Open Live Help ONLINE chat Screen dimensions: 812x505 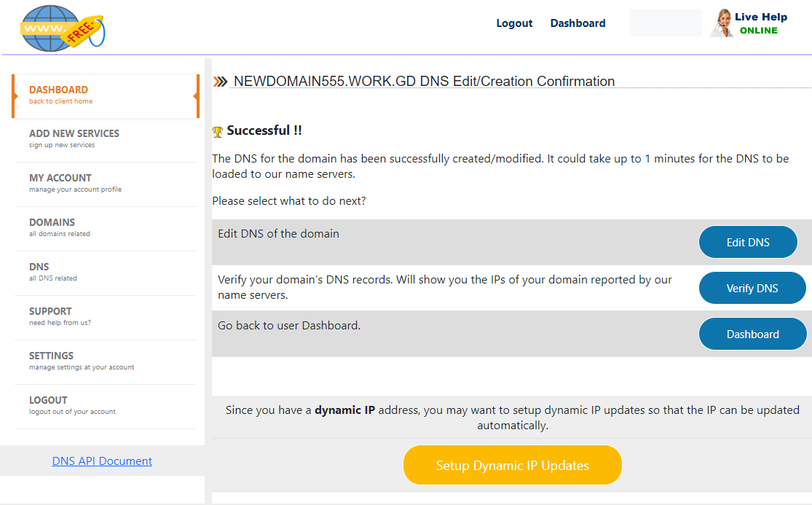click(749, 23)
